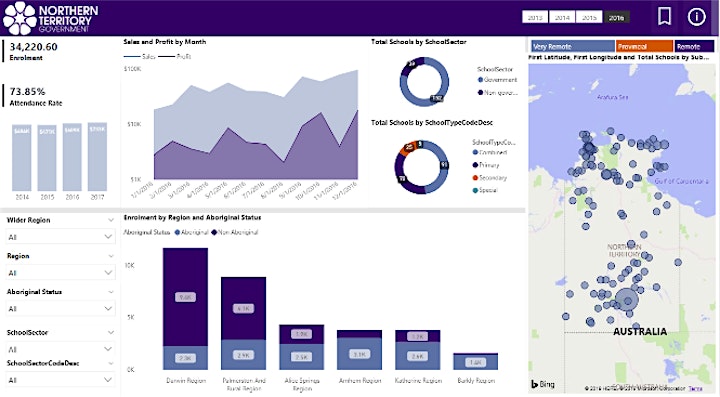Viewport: 720px width, 397px height.
Task: Collapse the Wider Region slicer header
Action: (111, 220)
